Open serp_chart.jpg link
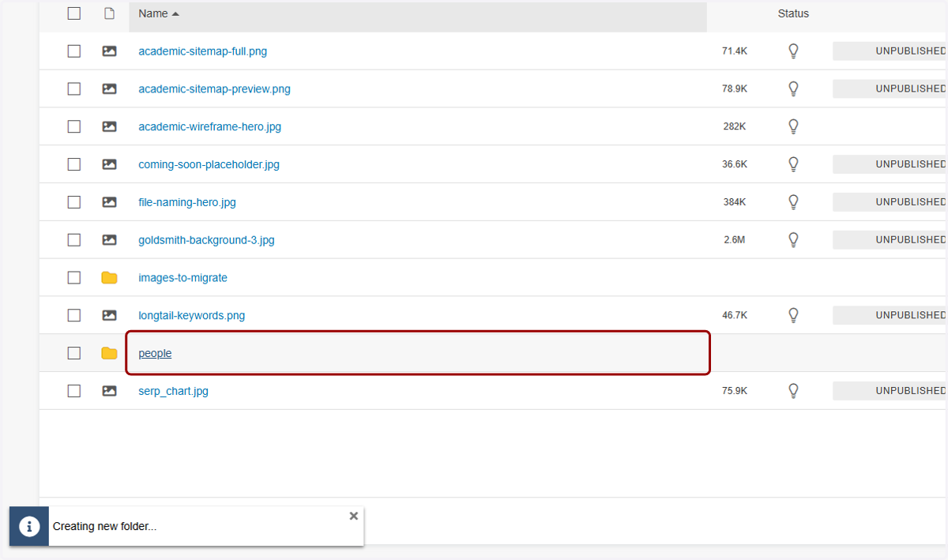This screenshot has width=948, height=560. pyautogui.click(x=173, y=391)
